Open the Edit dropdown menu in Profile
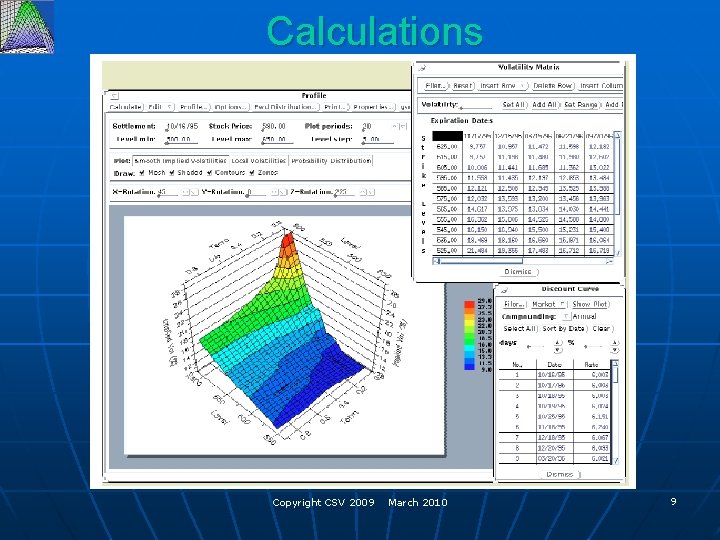This screenshot has height=540, width=720. coord(160,107)
